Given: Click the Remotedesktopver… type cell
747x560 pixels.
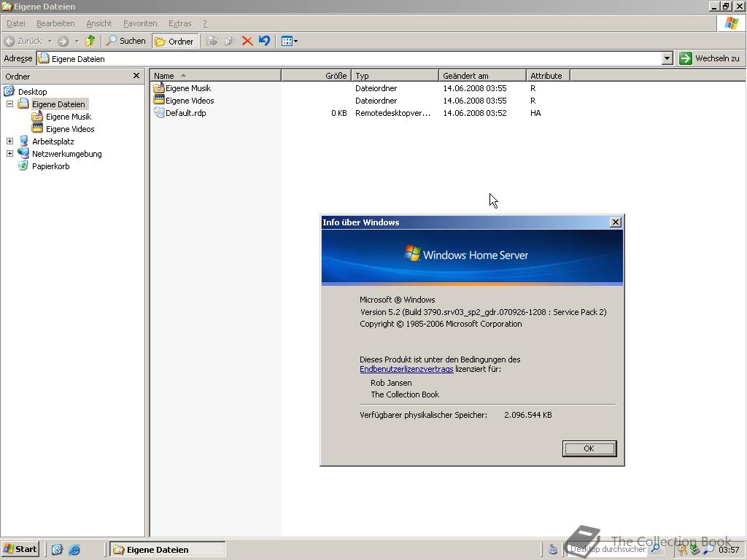Looking at the screenshot, I should pyautogui.click(x=392, y=113).
